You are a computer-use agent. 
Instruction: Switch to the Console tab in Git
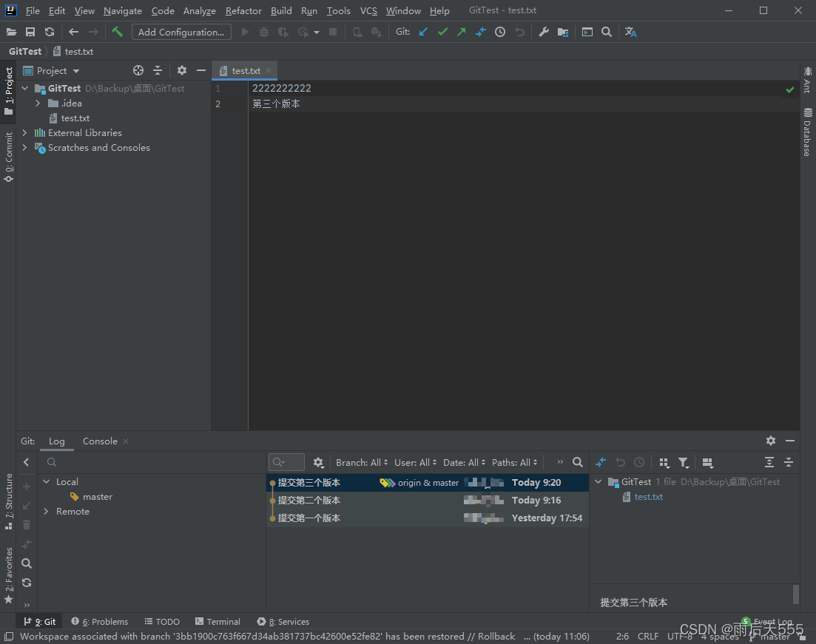click(100, 441)
